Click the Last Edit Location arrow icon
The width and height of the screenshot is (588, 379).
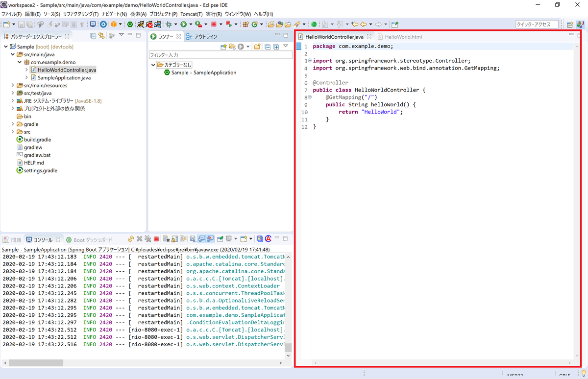(x=355, y=24)
